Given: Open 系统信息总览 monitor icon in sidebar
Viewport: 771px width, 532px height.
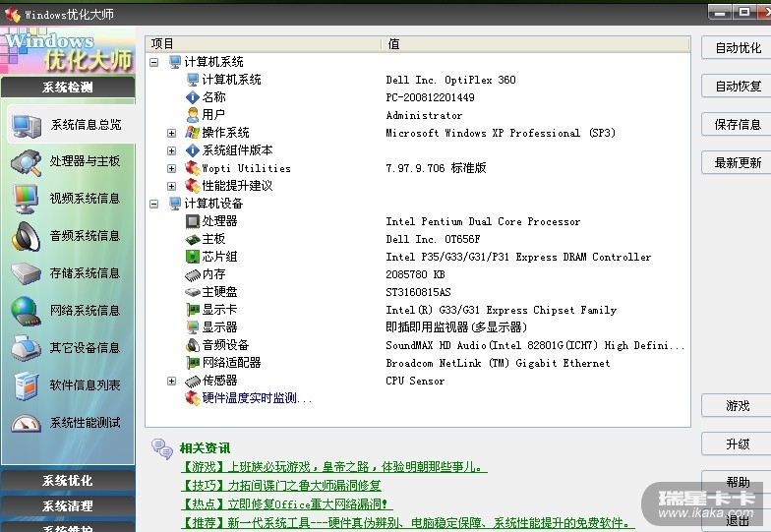Looking at the screenshot, I should 26,126.
